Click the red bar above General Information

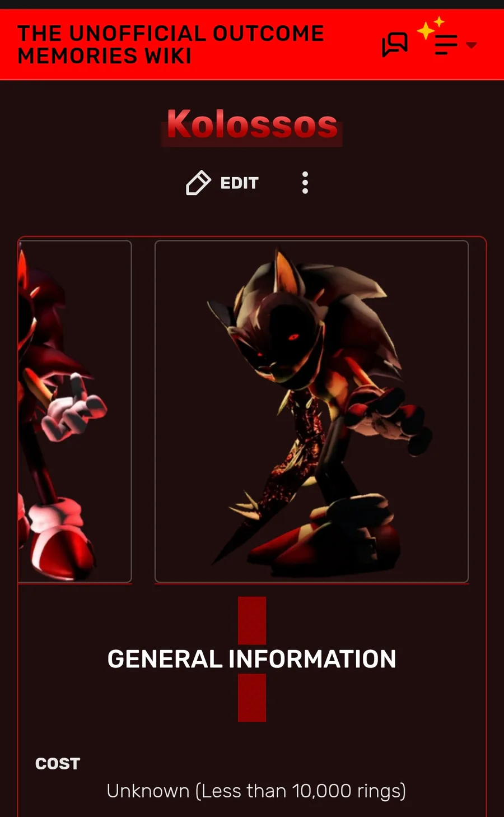pos(252,620)
